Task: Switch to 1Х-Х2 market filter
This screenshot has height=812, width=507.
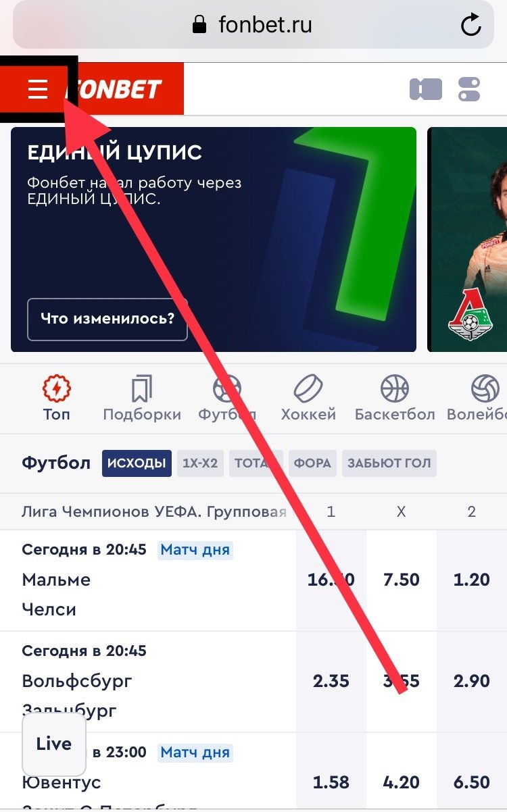Action: pos(200,463)
